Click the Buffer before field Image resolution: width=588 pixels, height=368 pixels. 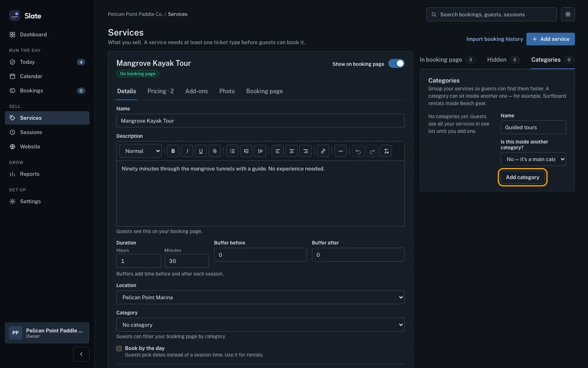point(261,255)
